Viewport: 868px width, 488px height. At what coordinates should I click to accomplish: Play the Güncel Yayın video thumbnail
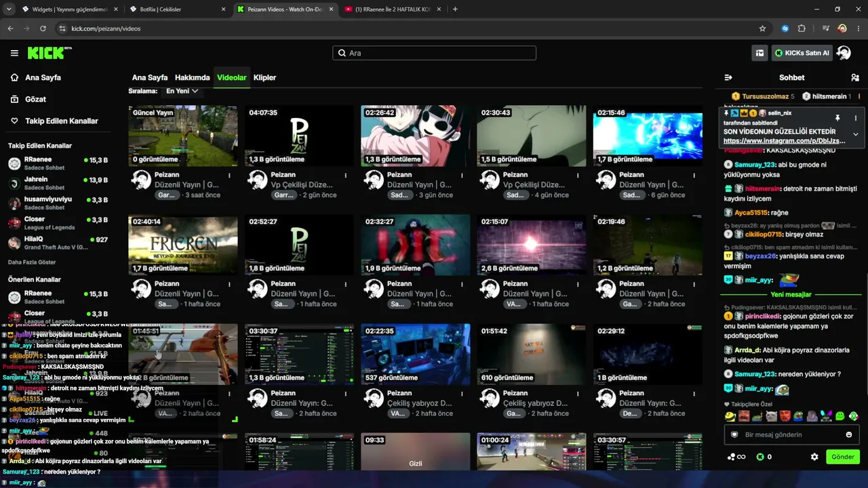tap(183, 136)
